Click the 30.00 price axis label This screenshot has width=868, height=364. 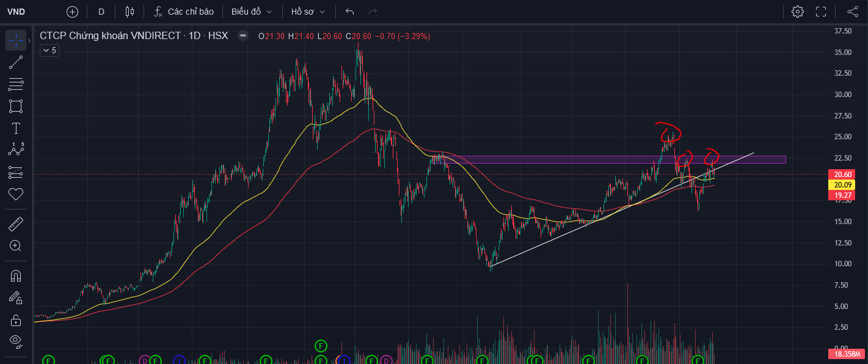843,95
